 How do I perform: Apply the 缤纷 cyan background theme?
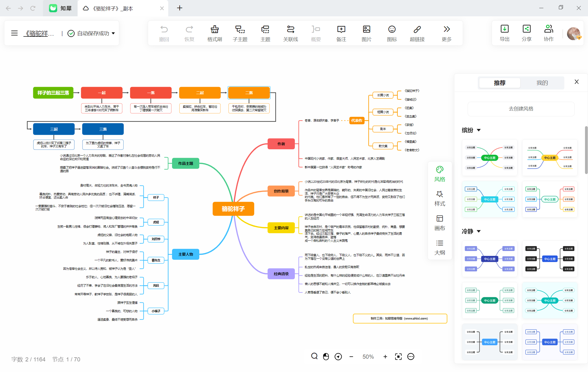click(x=489, y=199)
